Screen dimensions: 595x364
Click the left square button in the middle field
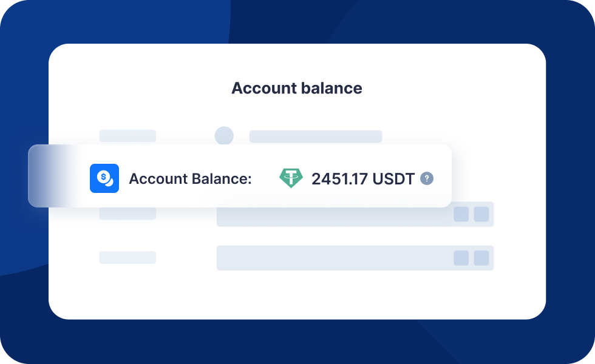(x=461, y=214)
